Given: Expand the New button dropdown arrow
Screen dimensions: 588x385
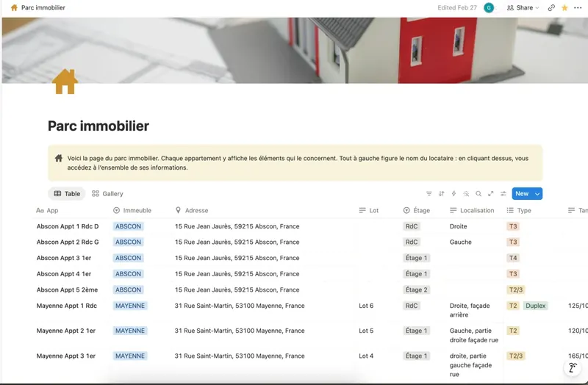Looking at the screenshot, I should coord(537,194).
